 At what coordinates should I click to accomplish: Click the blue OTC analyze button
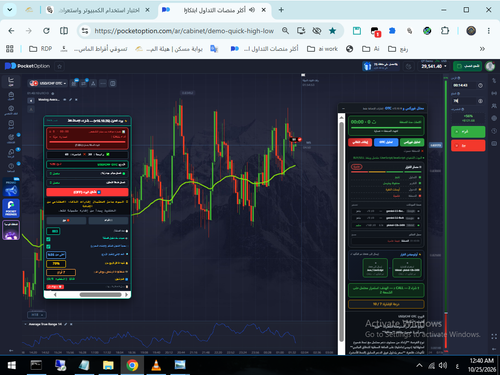tap(386, 142)
